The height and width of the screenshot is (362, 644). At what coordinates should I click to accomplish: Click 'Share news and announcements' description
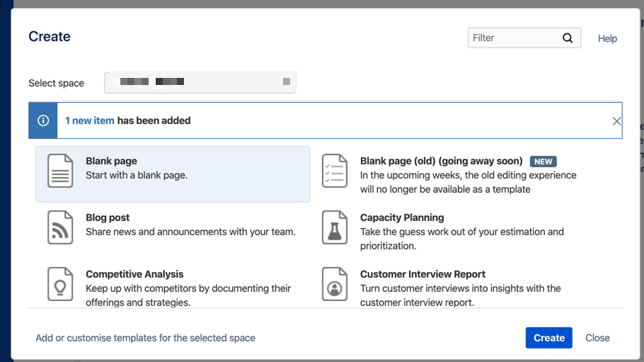(x=190, y=232)
